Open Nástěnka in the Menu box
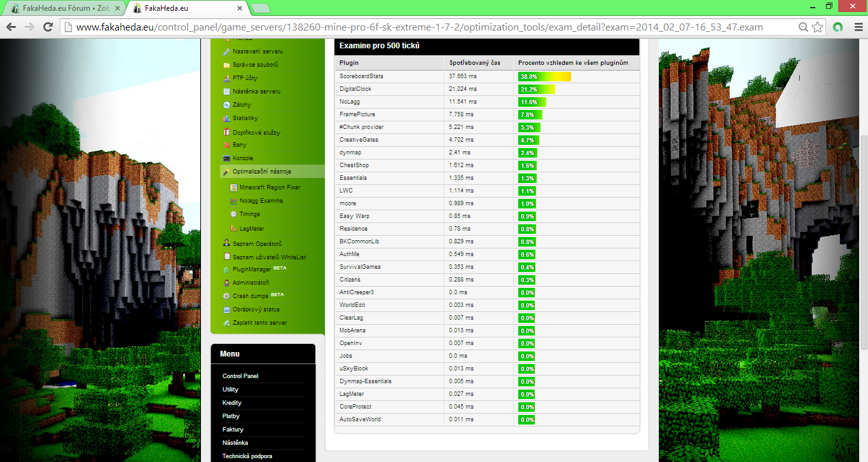This screenshot has width=868, height=462. point(235,443)
